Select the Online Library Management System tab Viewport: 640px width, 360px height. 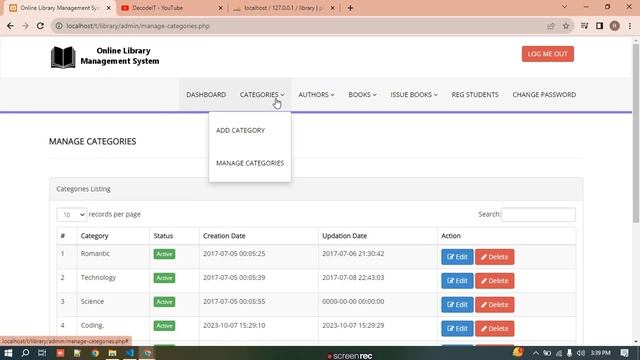point(59,8)
